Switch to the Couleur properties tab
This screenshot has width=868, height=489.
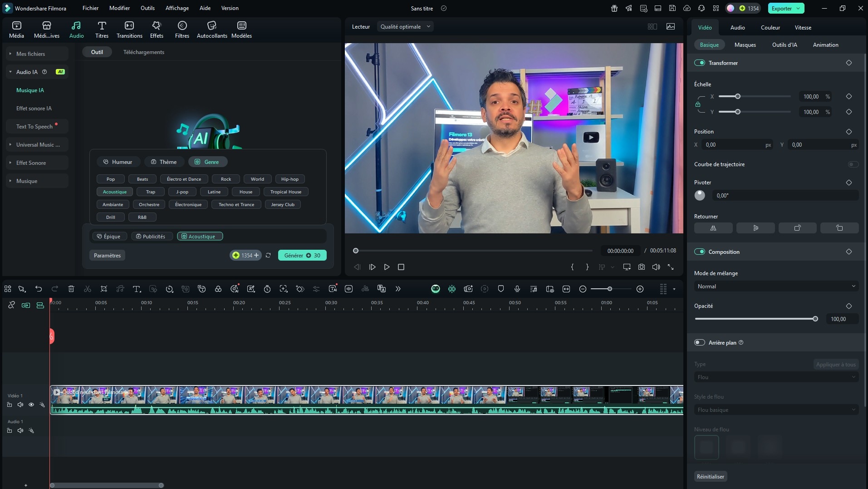[770, 27]
